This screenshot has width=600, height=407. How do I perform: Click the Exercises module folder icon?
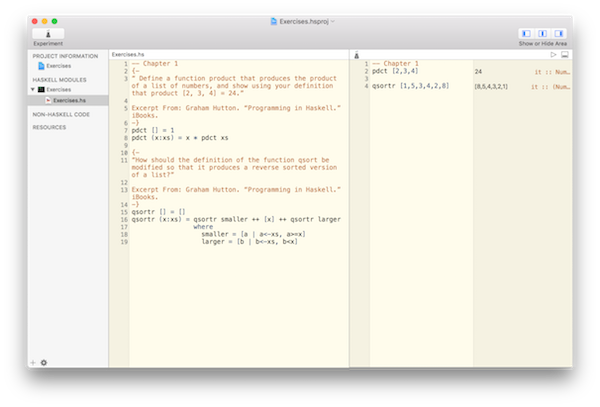[x=41, y=90]
